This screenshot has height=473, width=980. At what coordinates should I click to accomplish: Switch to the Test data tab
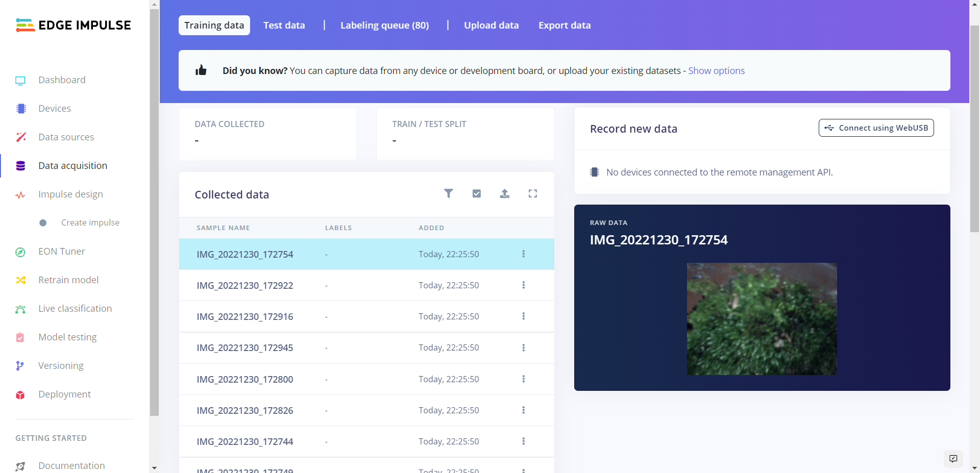[284, 26]
